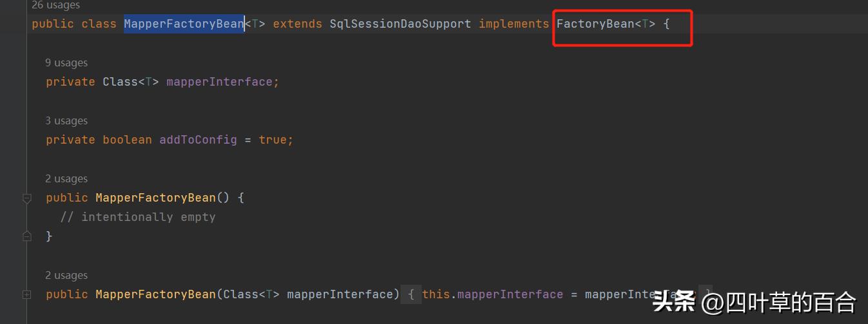The height and width of the screenshot is (324, 868).
Task: Expand the folded MapperFactoryBean(Class<T>) constructor
Action: pos(26,294)
